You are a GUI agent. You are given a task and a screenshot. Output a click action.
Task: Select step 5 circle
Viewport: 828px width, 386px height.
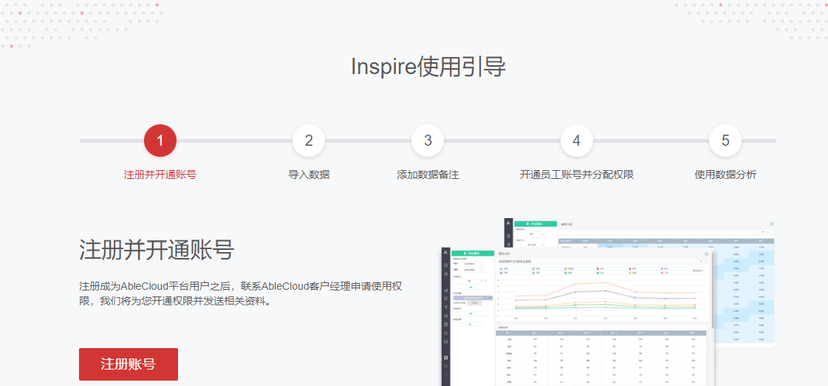tap(726, 140)
